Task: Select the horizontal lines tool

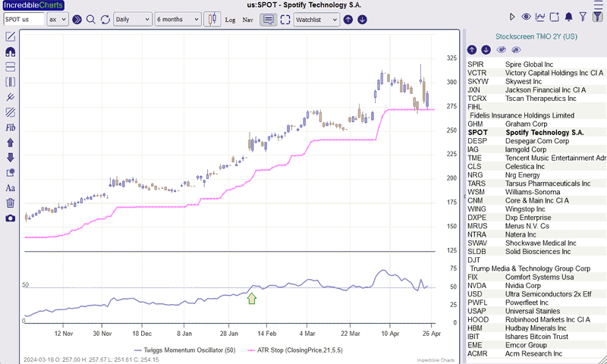Action: (11, 67)
